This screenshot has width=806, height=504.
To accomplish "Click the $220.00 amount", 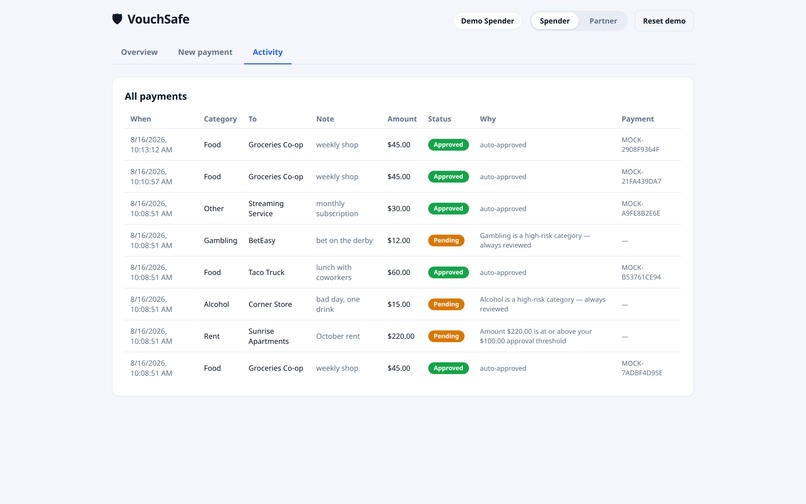I will point(400,336).
